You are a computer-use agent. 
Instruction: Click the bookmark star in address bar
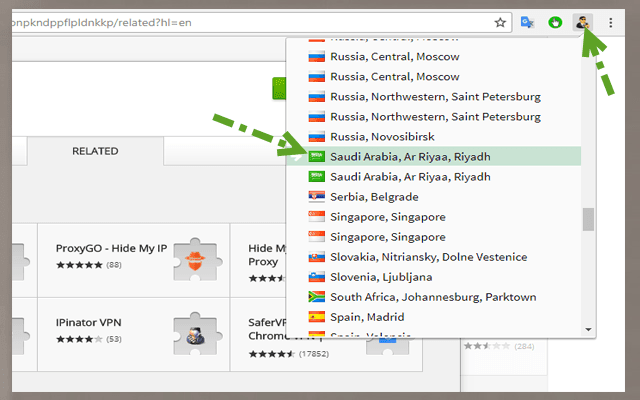[x=500, y=22]
